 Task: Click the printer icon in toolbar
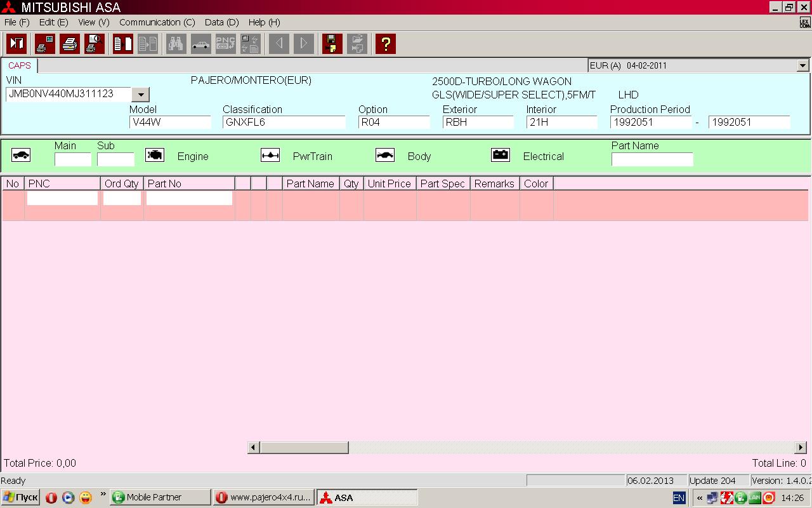tap(70, 44)
